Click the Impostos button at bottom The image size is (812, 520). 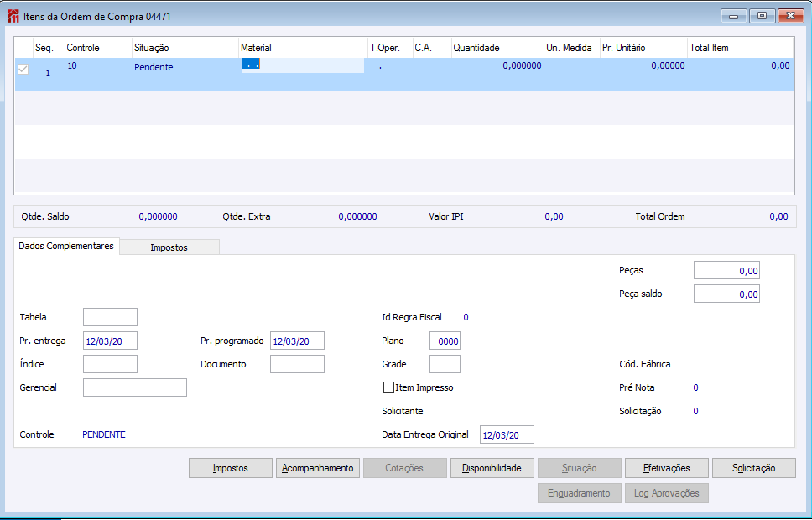point(231,468)
